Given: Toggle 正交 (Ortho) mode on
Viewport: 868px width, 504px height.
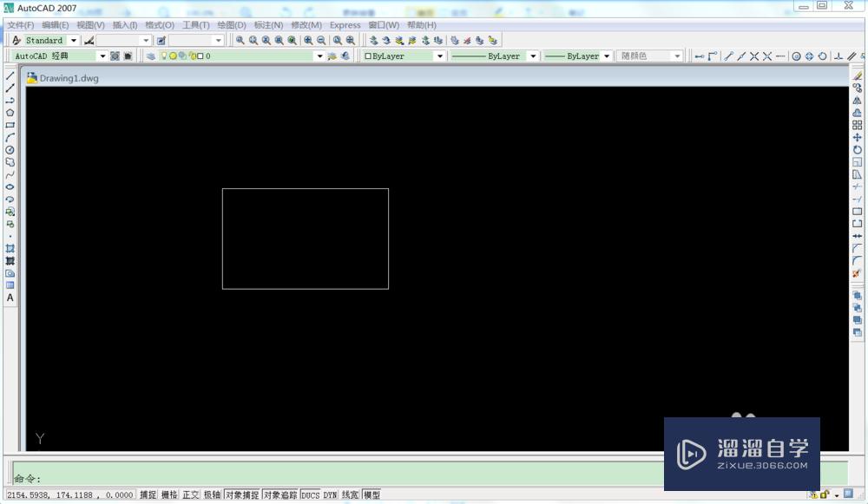Looking at the screenshot, I should point(190,494).
